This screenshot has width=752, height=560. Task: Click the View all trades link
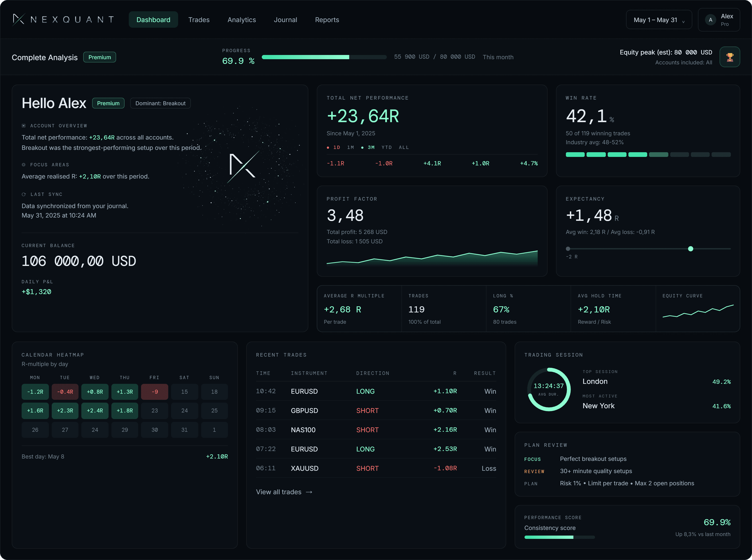click(284, 492)
